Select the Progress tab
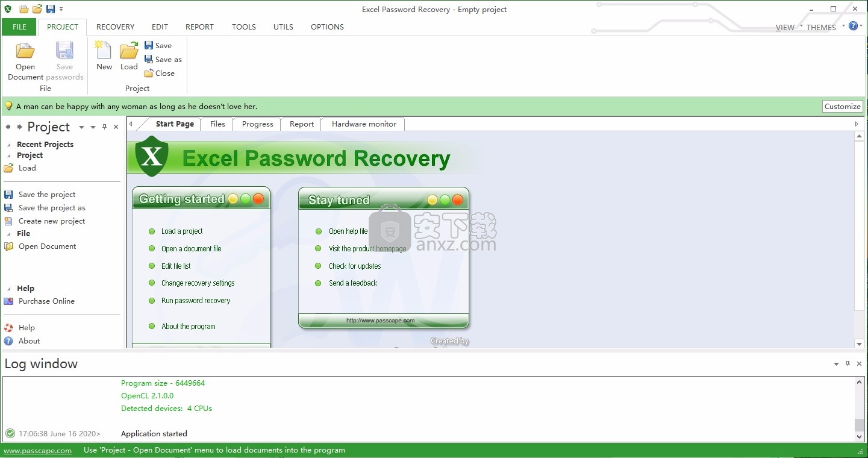The width and height of the screenshot is (868, 458). pos(258,124)
